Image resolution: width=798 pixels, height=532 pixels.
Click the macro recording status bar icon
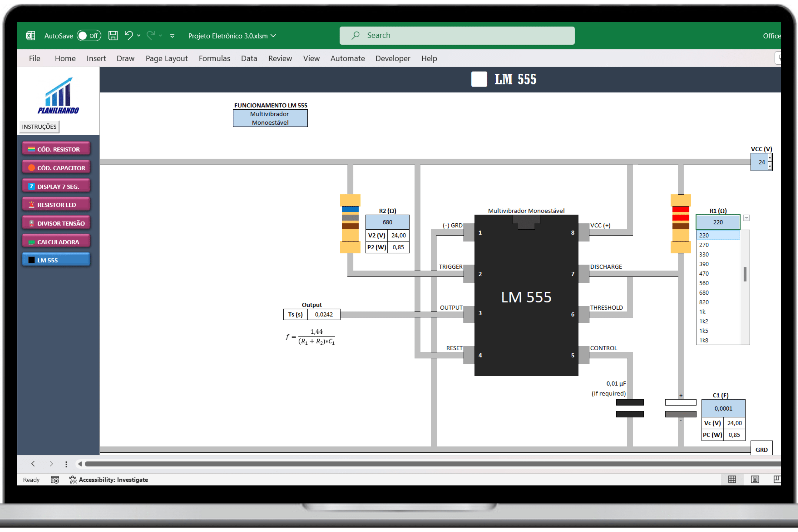(x=55, y=480)
